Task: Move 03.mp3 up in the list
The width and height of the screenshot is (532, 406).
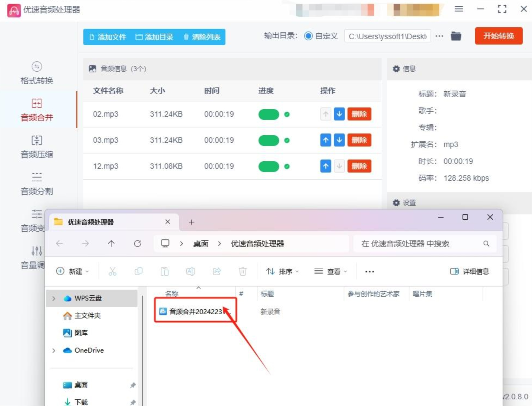Action: pyautogui.click(x=326, y=140)
